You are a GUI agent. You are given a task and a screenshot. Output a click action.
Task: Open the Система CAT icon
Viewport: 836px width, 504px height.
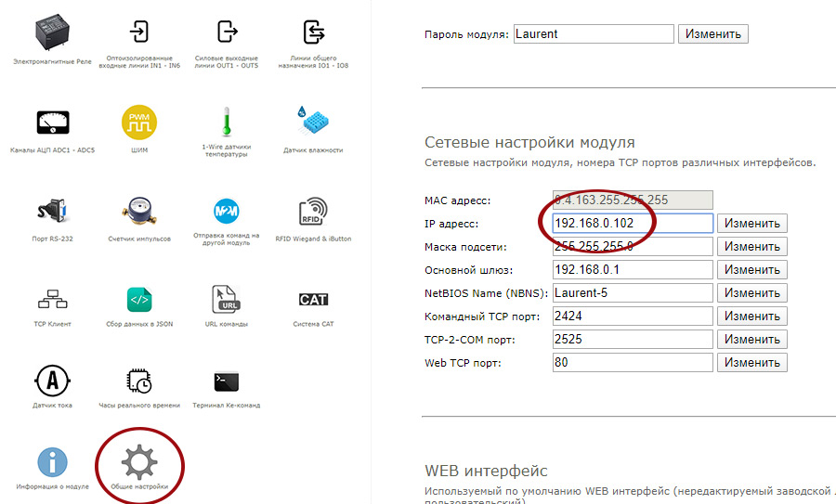coord(313,300)
